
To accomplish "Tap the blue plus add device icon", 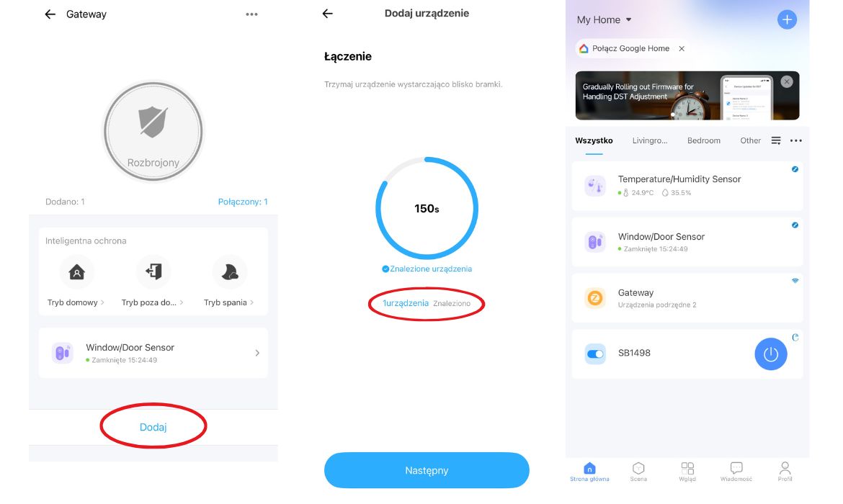I will (787, 19).
